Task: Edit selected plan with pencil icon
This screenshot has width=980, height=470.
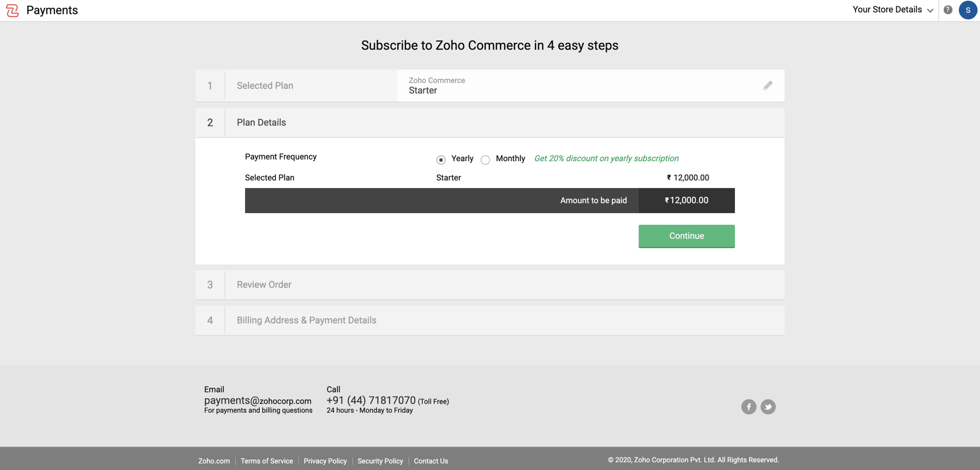Action: (x=768, y=85)
